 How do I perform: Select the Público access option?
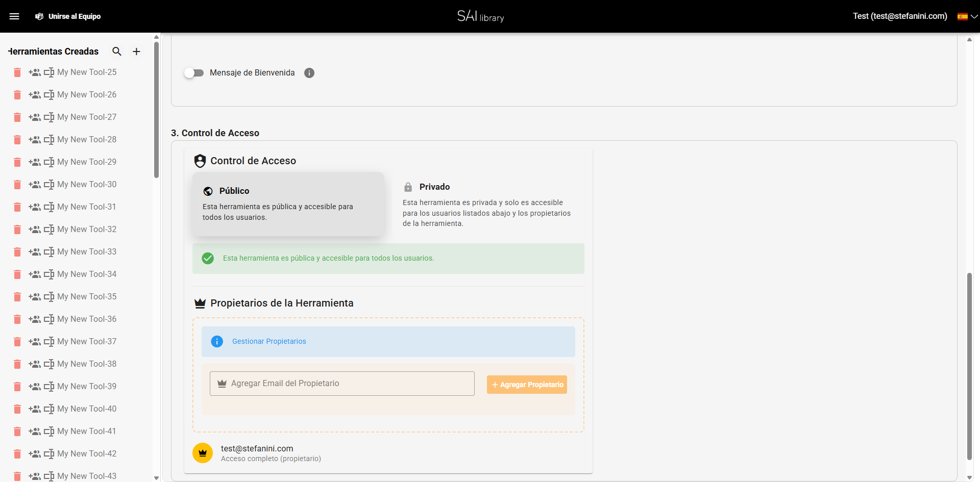point(288,204)
